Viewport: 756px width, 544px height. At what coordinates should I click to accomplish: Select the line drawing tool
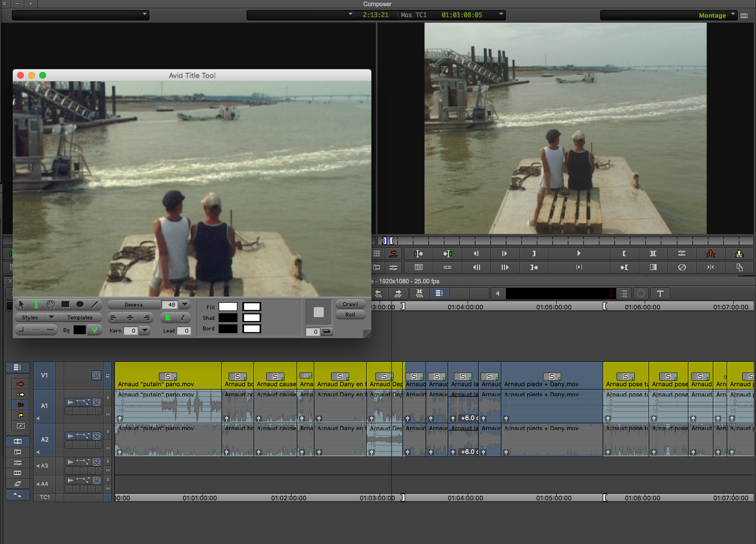[95, 304]
